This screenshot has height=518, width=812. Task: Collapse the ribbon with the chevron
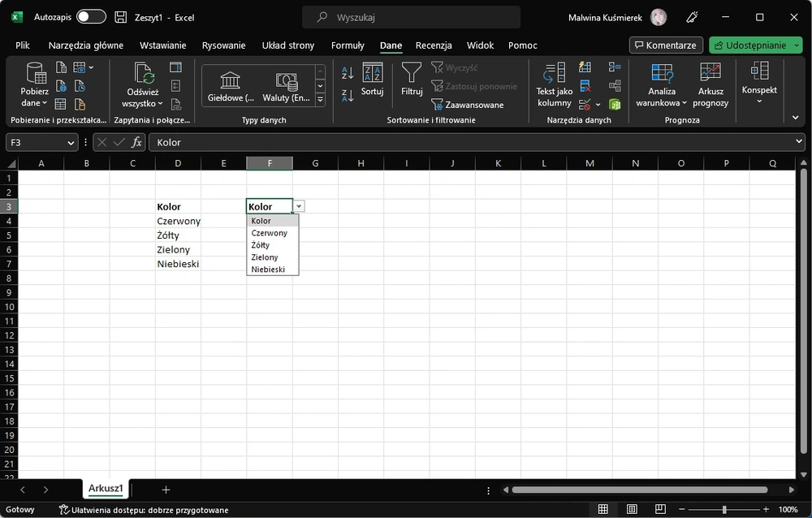coord(796,118)
